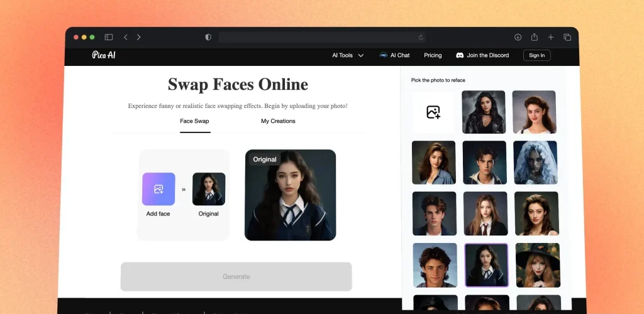Click Join the Discord link

(x=482, y=55)
